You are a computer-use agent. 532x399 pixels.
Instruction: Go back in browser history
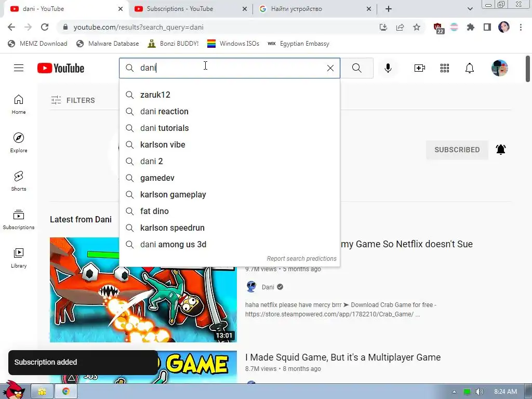pyautogui.click(x=11, y=27)
